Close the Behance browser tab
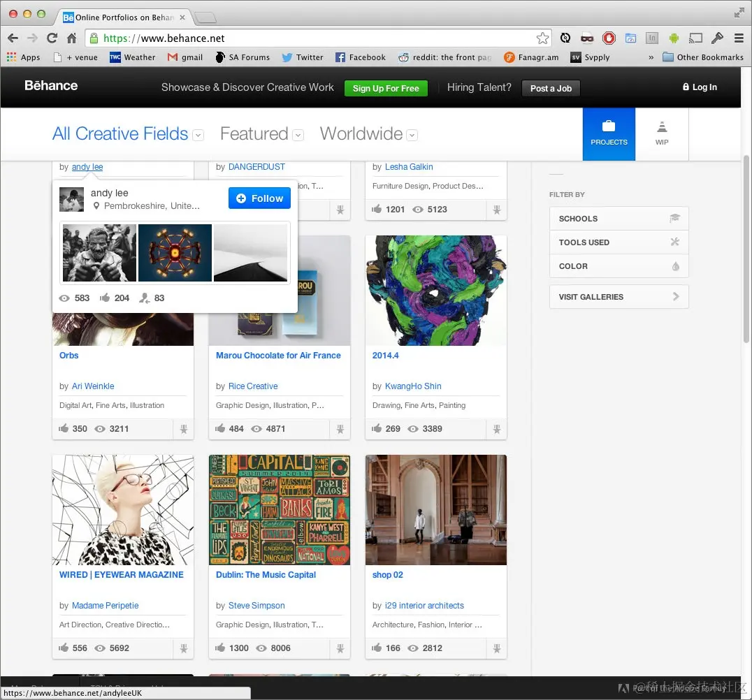The width and height of the screenshot is (752, 700). 182,17
